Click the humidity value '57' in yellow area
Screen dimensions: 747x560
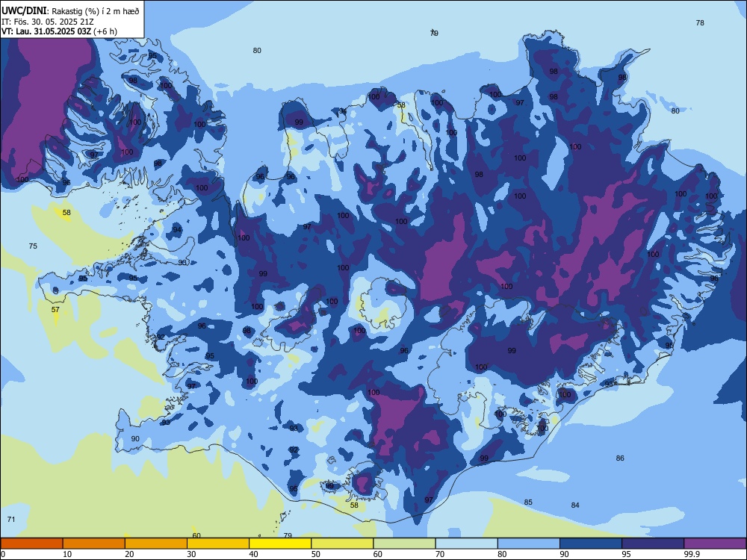[x=55, y=310]
